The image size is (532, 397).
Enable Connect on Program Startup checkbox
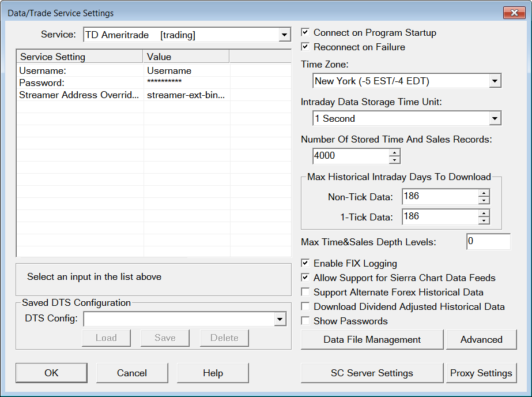coord(305,32)
